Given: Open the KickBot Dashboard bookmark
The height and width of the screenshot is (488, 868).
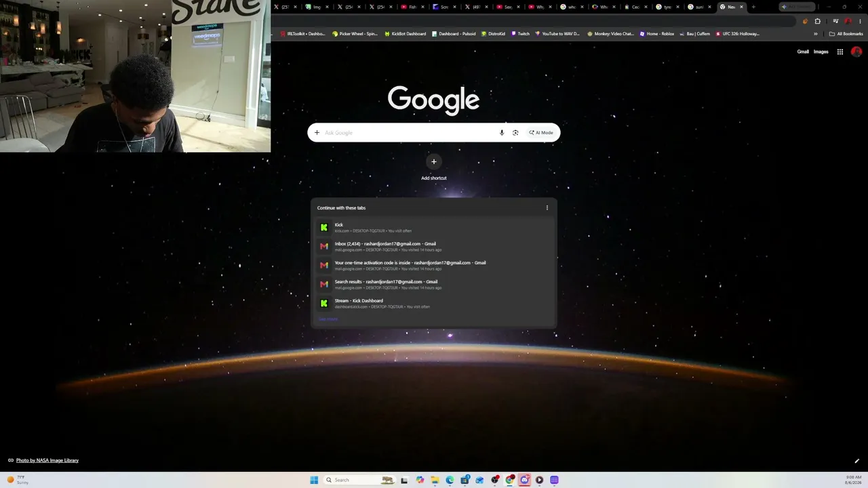Looking at the screenshot, I should click(x=406, y=34).
